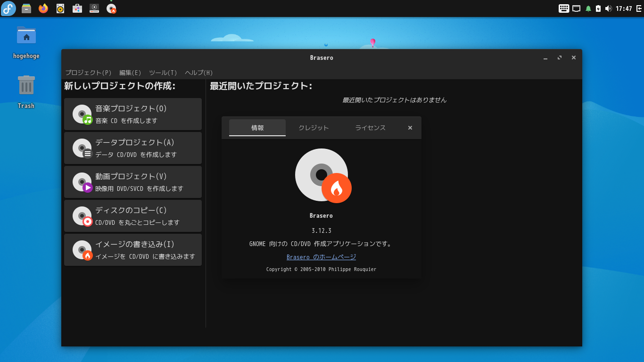Switch to the ライセンス tab
The image size is (644, 362).
[371, 128]
